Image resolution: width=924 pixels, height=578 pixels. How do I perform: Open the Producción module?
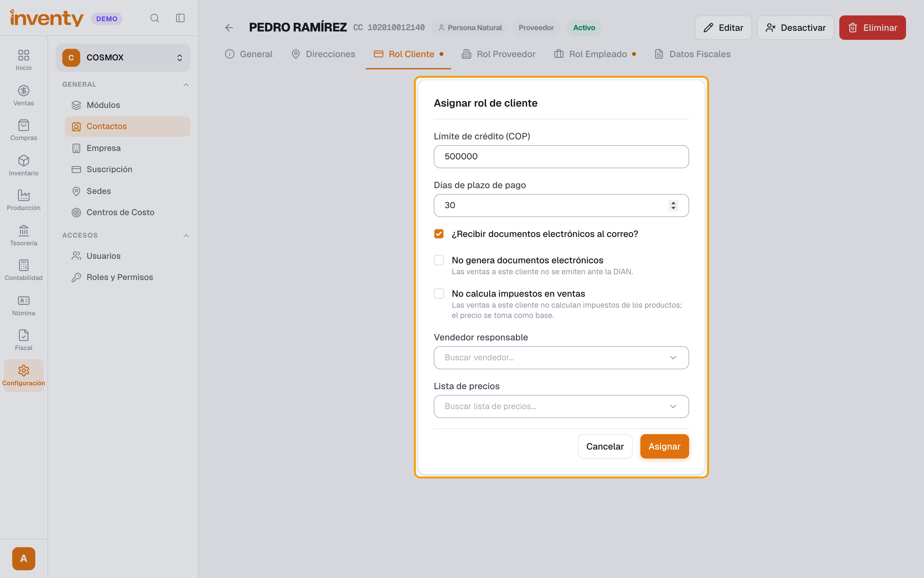(x=24, y=200)
